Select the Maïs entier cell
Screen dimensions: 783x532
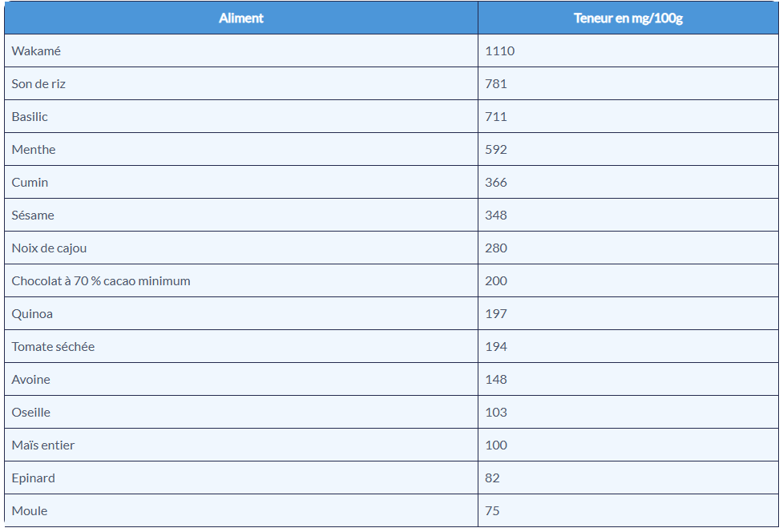pos(43,445)
